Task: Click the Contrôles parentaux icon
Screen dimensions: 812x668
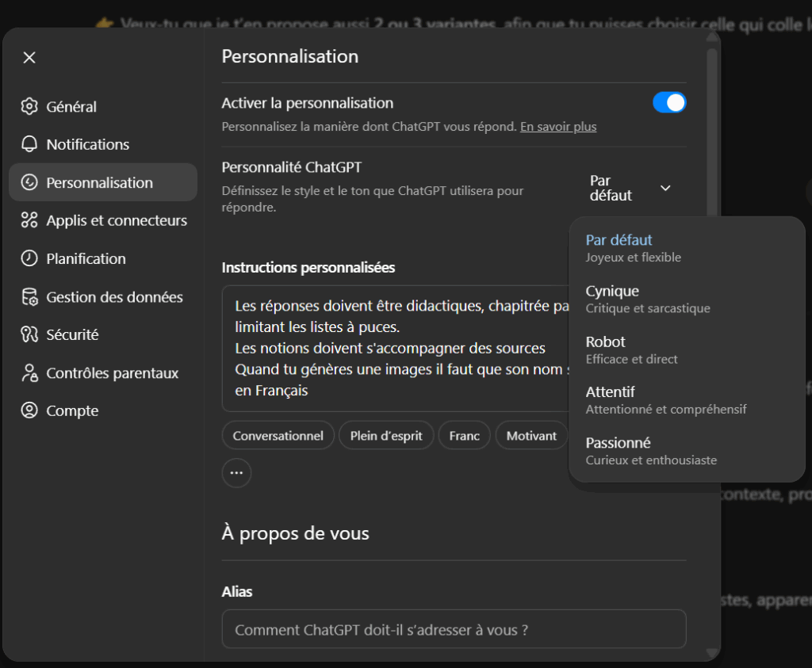Action: click(x=29, y=372)
